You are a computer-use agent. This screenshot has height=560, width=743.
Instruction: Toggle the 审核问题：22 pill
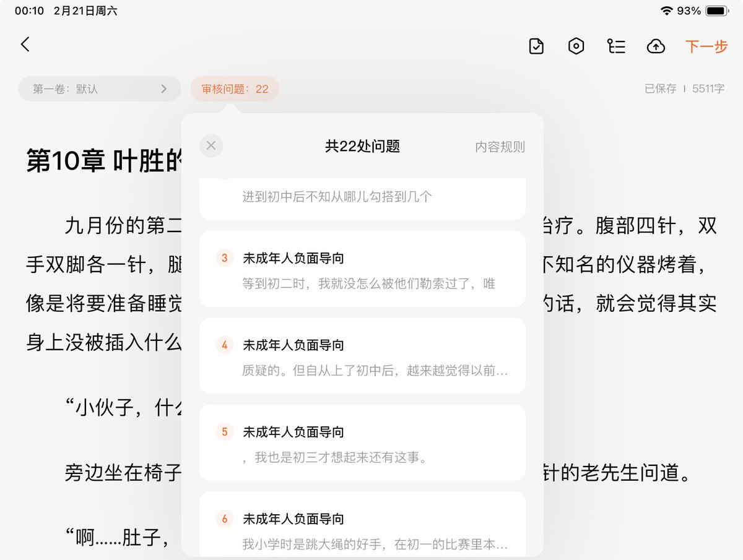tap(235, 88)
